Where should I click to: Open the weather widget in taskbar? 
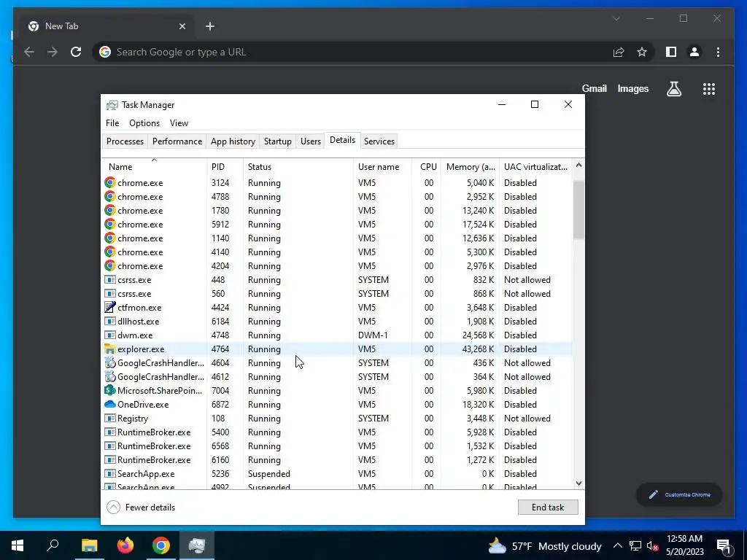click(544, 546)
